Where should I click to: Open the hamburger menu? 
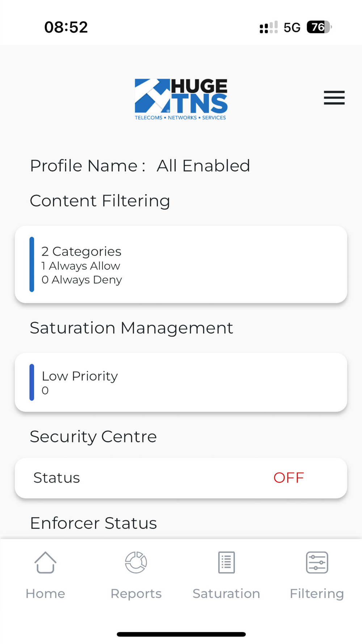(334, 98)
